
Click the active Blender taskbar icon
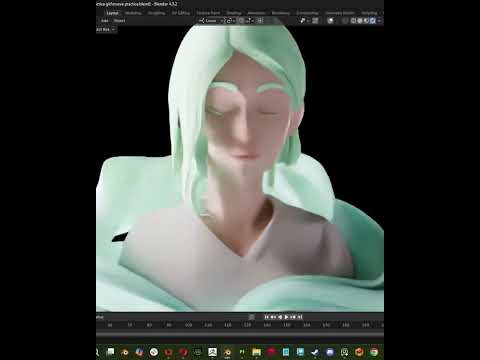227,352
